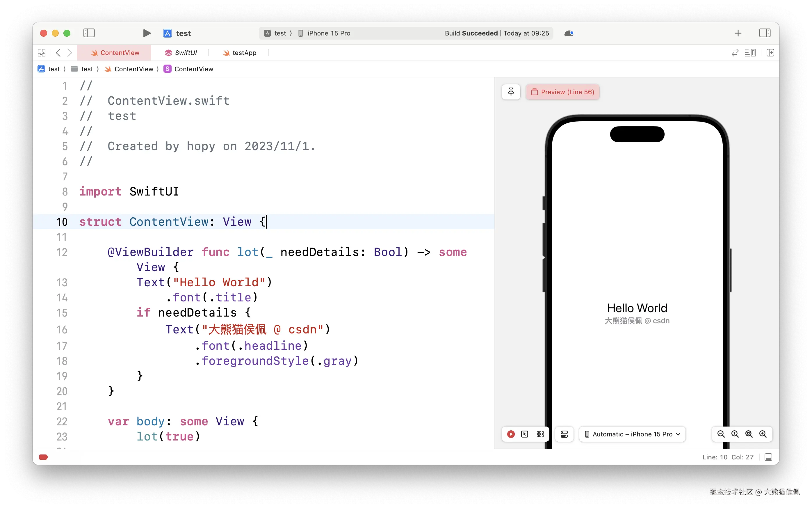Screen dimensions: 812x508
Task: Click the zoom in magnifier
Action: (763, 434)
